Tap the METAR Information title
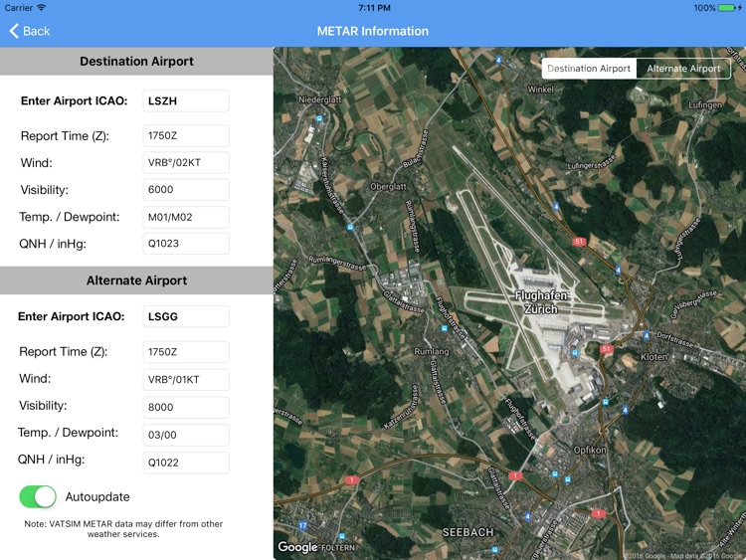746x560 pixels. click(x=373, y=31)
